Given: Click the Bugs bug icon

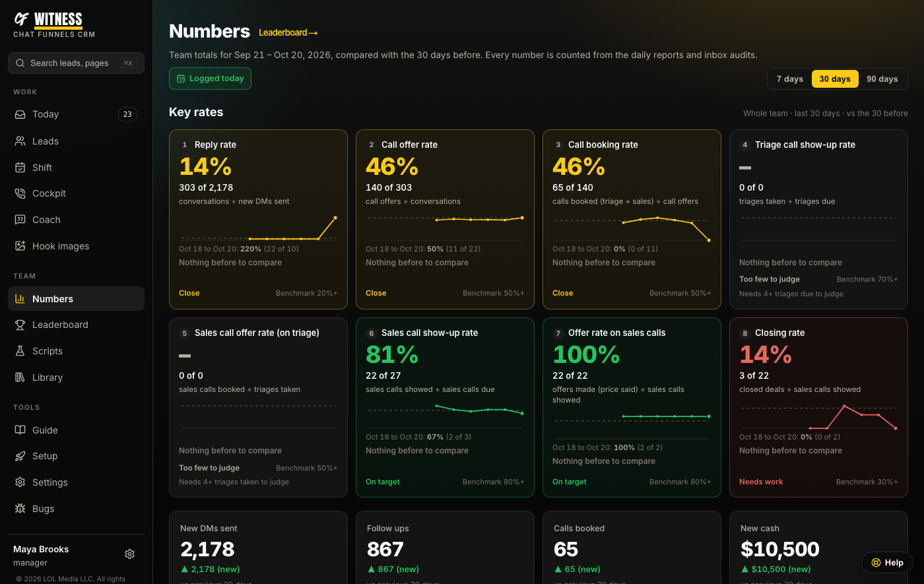Looking at the screenshot, I should pyautogui.click(x=20, y=509).
